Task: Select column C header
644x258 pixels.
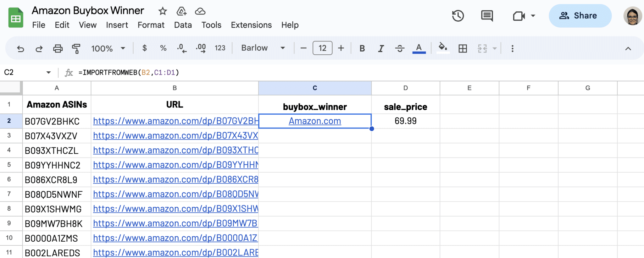Action: click(315, 88)
